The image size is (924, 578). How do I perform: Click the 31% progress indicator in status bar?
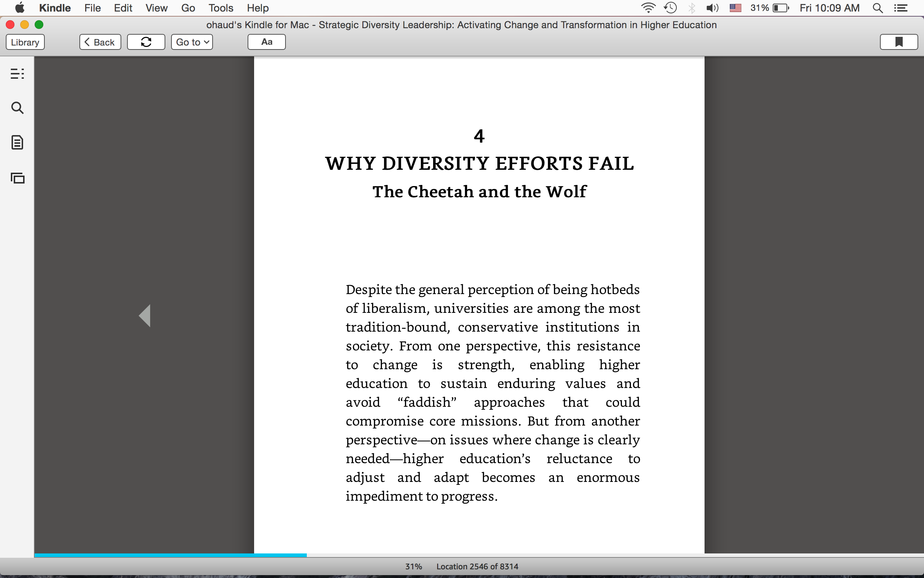[414, 566]
